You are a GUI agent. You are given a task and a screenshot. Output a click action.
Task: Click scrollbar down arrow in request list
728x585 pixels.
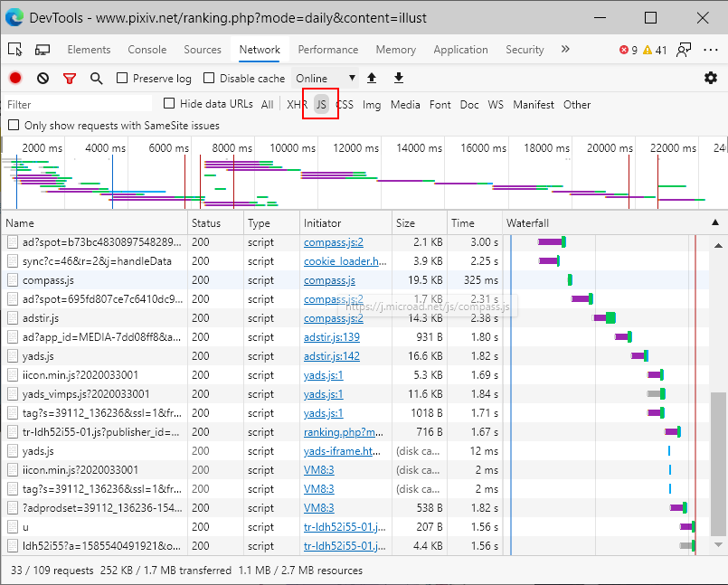coord(718,544)
